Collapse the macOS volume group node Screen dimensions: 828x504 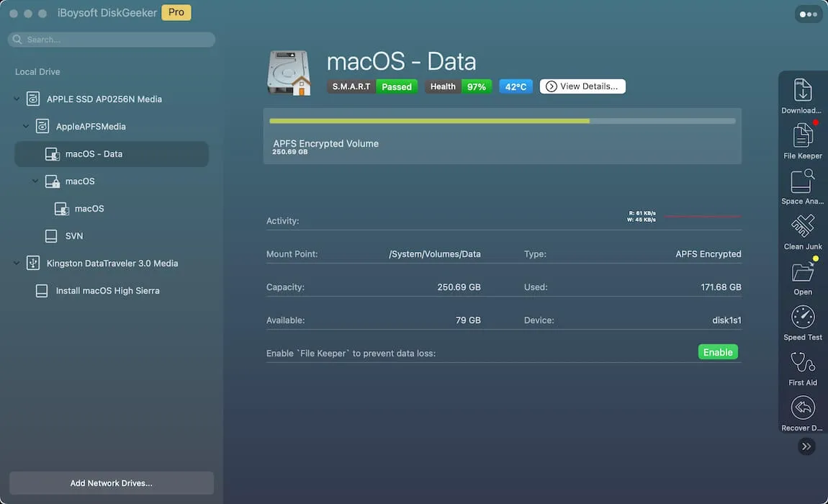click(35, 181)
